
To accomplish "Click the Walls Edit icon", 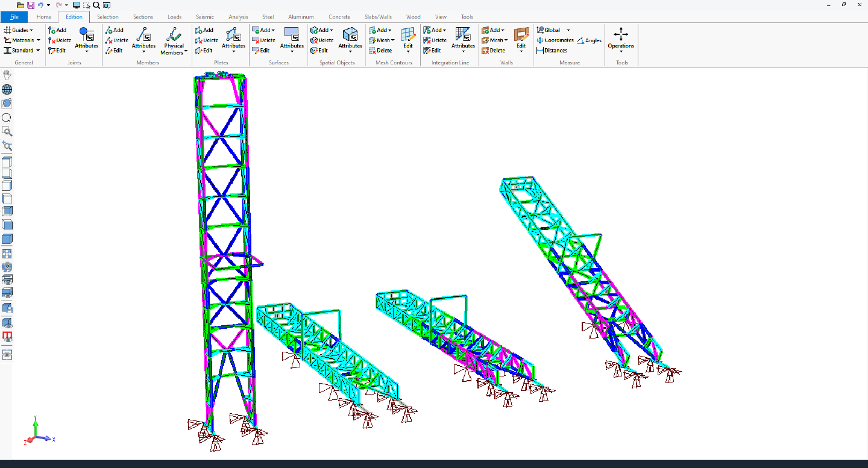I will click(521, 39).
